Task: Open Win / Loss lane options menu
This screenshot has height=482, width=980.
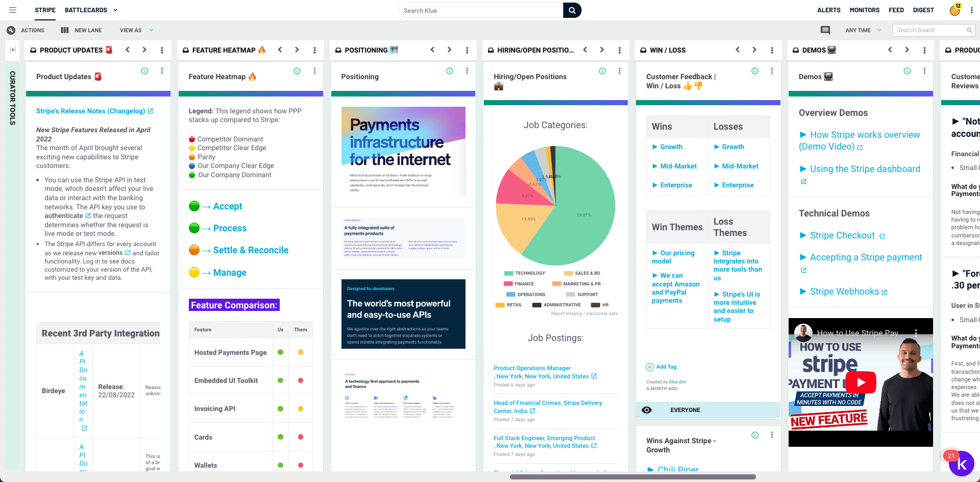Action: tap(772, 50)
